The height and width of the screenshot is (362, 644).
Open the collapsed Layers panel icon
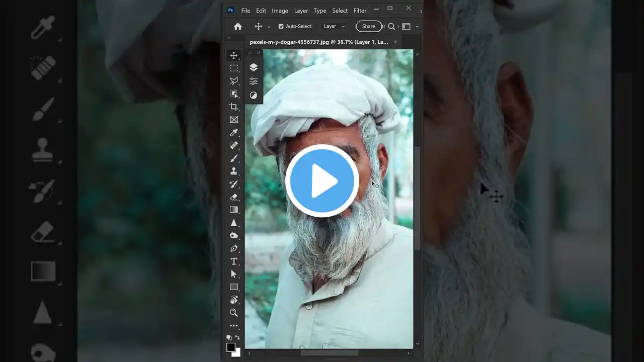(x=254, y=67)
